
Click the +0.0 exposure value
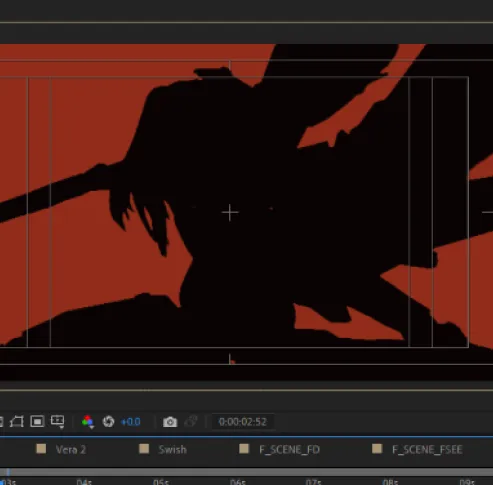coord(131,422)
